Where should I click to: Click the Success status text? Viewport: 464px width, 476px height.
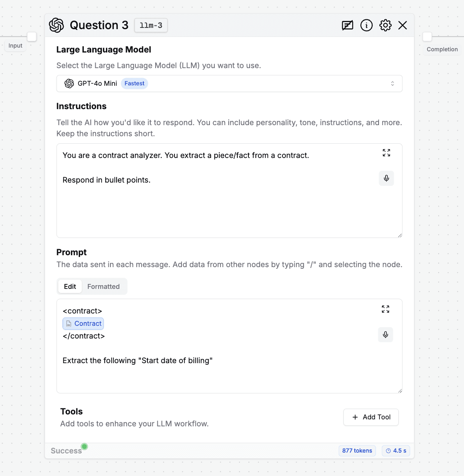tap(66, 451)
